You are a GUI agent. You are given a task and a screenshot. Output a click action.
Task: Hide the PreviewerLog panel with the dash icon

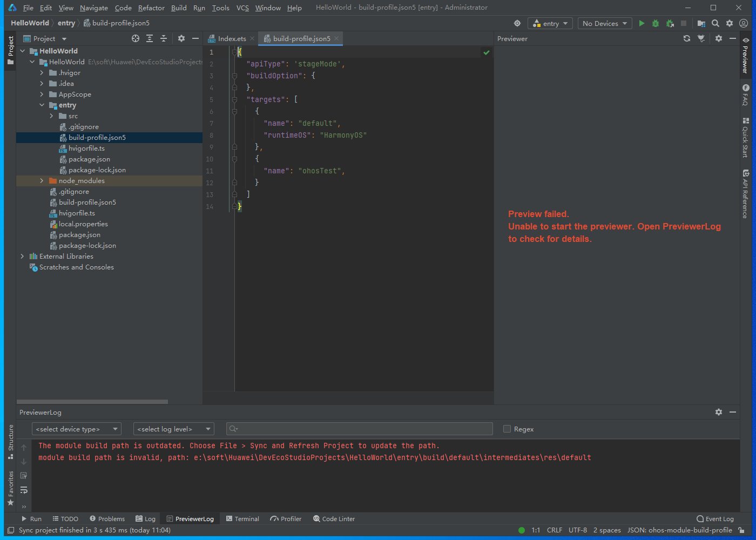coord(733,412)
